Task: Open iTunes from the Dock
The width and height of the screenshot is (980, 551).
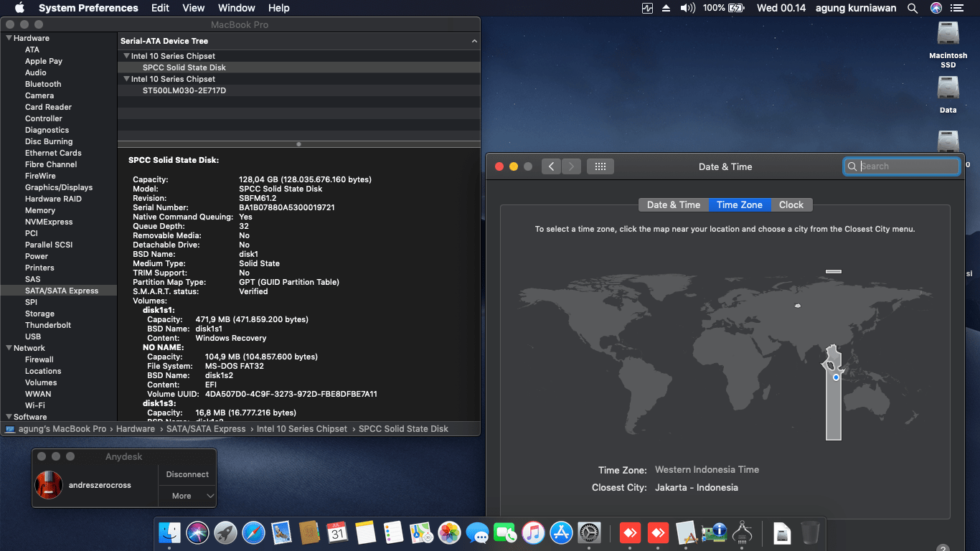Action: tap(533, 533)
